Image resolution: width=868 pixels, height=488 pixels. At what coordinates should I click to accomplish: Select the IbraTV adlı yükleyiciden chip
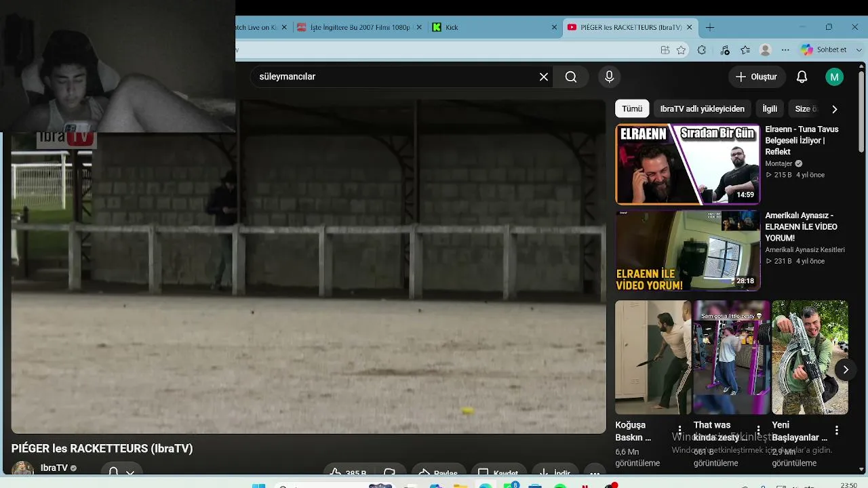703,108
